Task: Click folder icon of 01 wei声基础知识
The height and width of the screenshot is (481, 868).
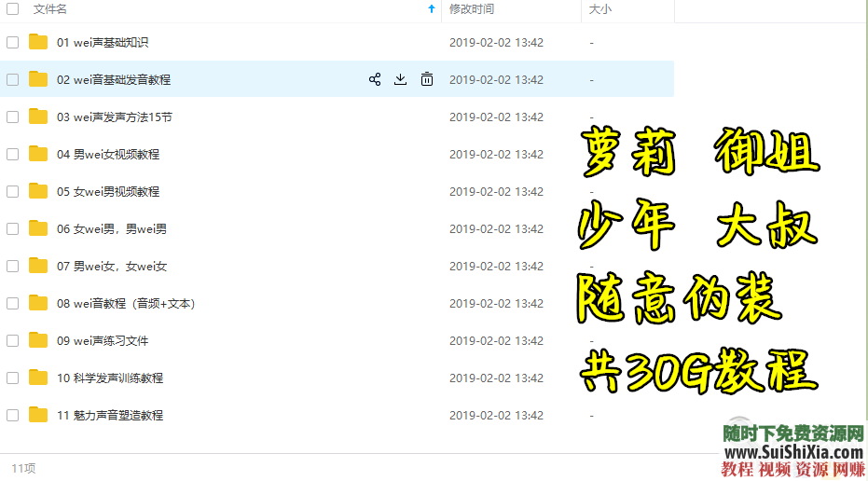Action: click(38, 42)
